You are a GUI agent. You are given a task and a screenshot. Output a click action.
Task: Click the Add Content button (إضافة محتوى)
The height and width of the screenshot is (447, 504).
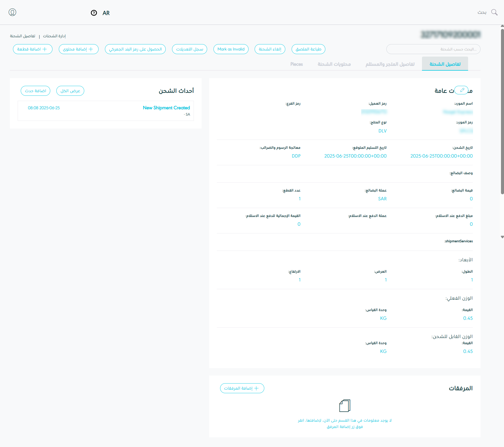coord(78,49)
